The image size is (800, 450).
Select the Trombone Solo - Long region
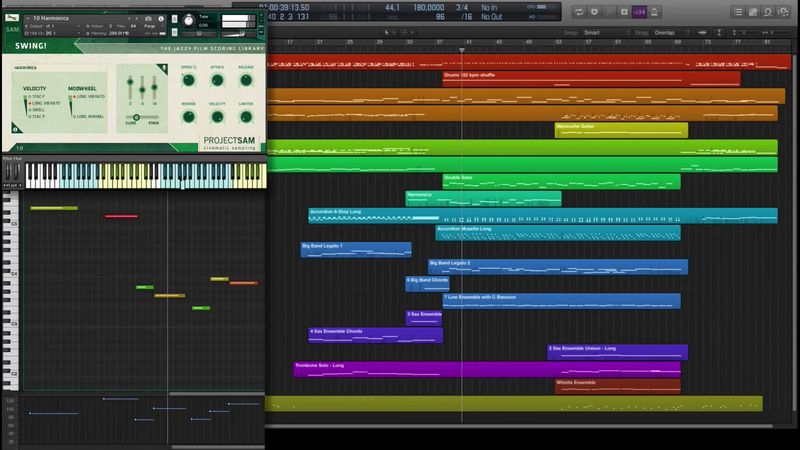(x=487, y=369)
